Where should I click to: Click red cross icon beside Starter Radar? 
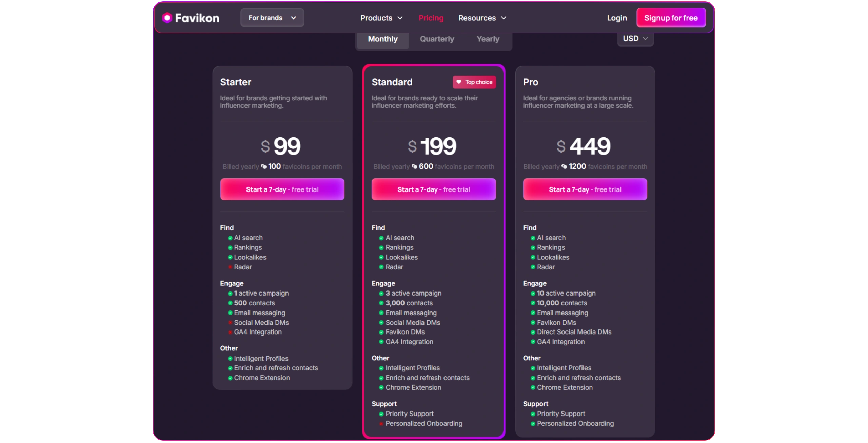pyautogui.click(x=230, y=267)
